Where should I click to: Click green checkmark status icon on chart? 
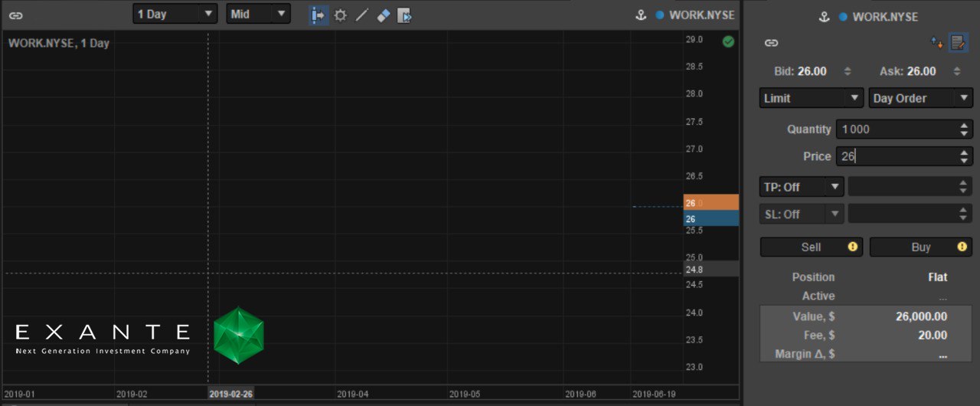point(728,41)
